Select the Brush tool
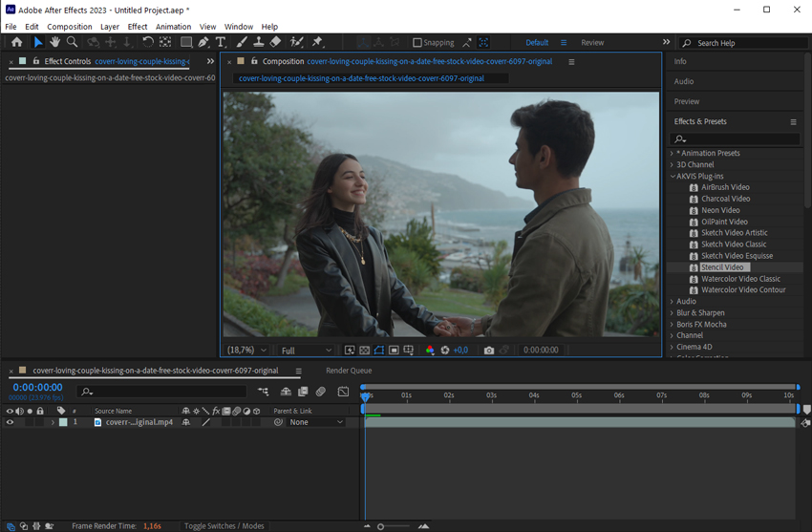Image resolution: width=812 pixels, height=532 pixels. click(242, 42)
